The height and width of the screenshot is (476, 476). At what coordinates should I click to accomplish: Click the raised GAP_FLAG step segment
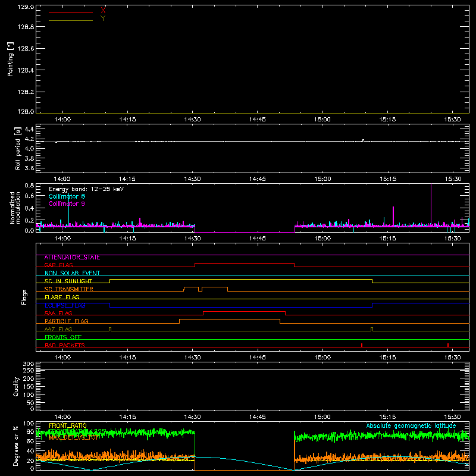point(245,263)
